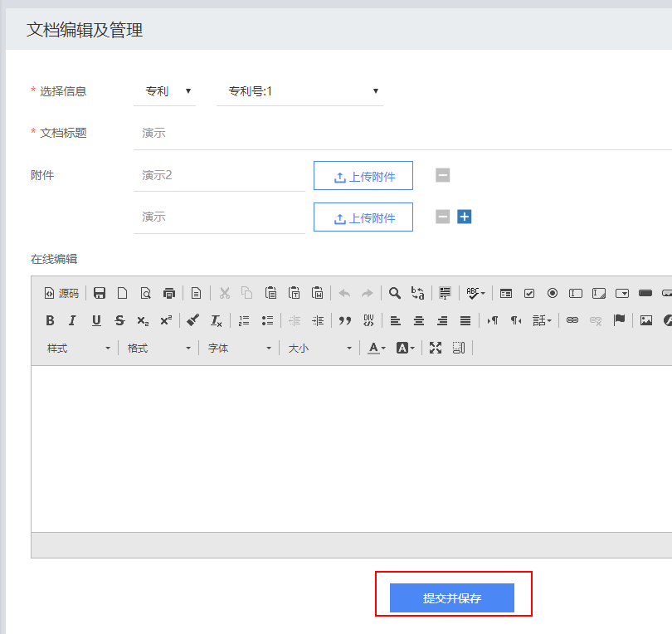Open the text color picker
672x634 pixels.
pos(377,348)
